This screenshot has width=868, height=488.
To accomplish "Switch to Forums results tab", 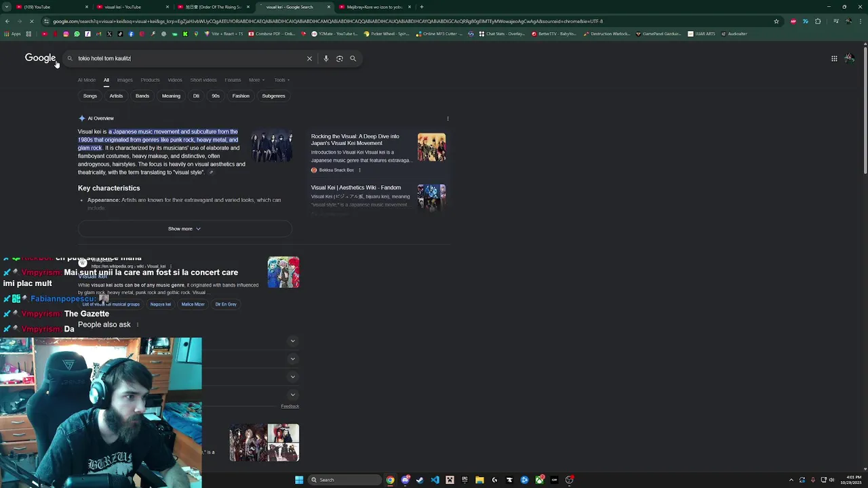I will click(x=233, y=80).
